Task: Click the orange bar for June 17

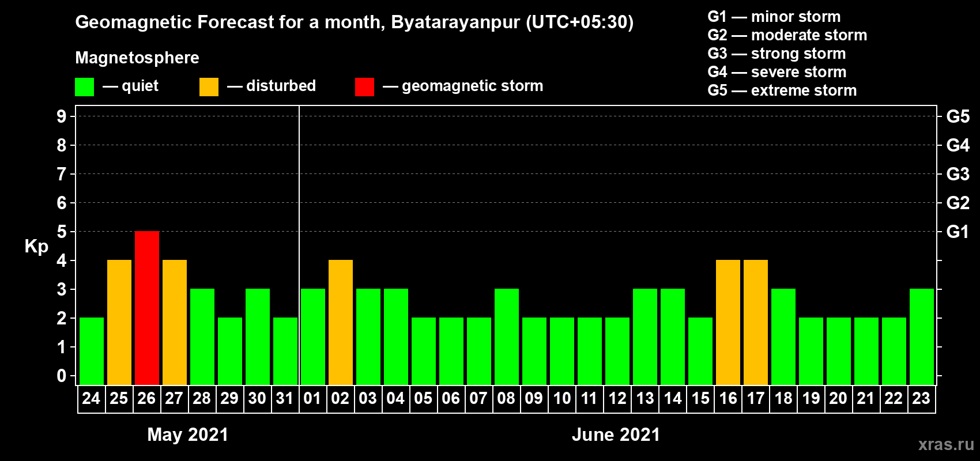Action: (756, 322)
